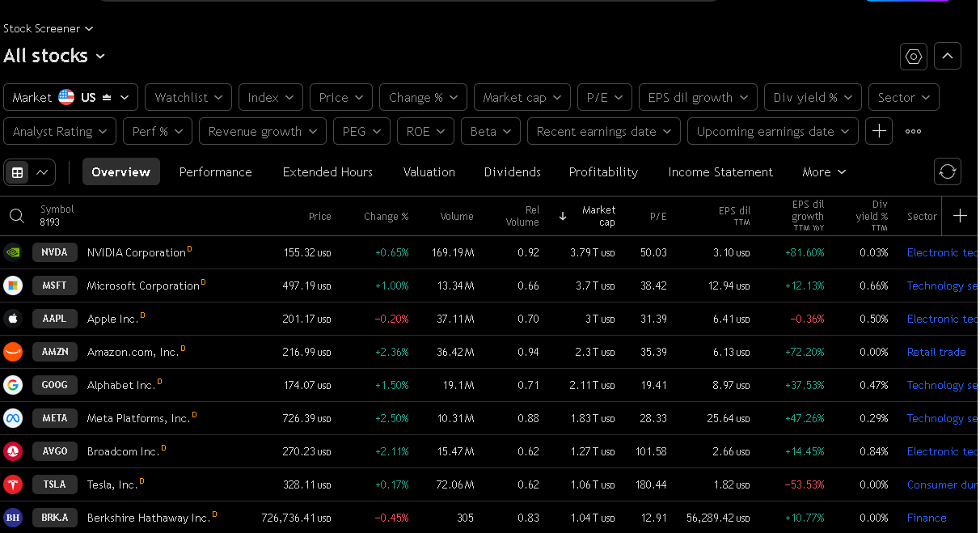Open the Div yield % filter
The height and width of the screenshot is (533, 980).
(x=813, y=97)
